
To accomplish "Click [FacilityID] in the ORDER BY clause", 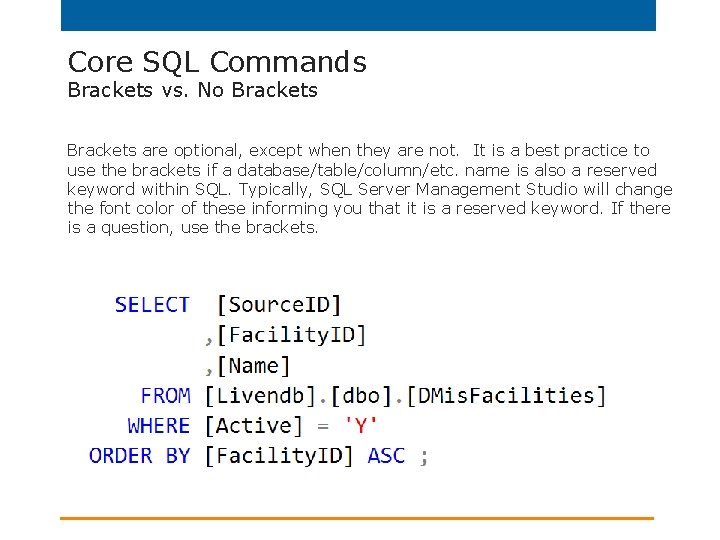I will tap(279, 456).
